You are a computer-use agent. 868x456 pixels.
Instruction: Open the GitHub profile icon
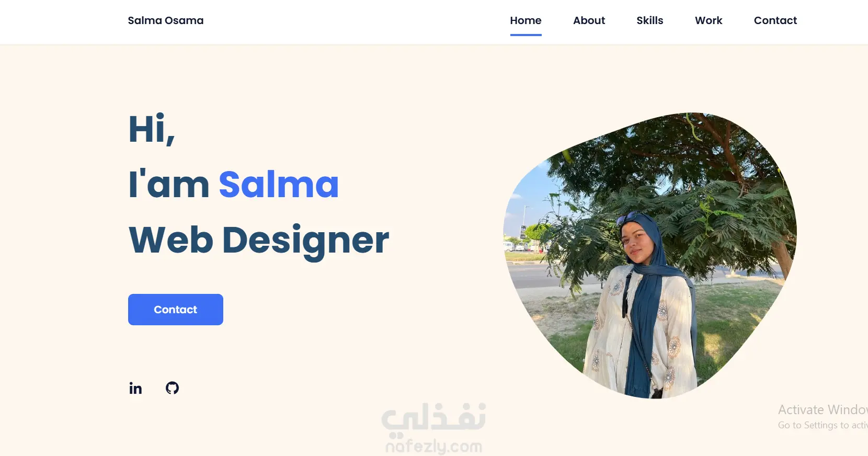pos(172,388)
